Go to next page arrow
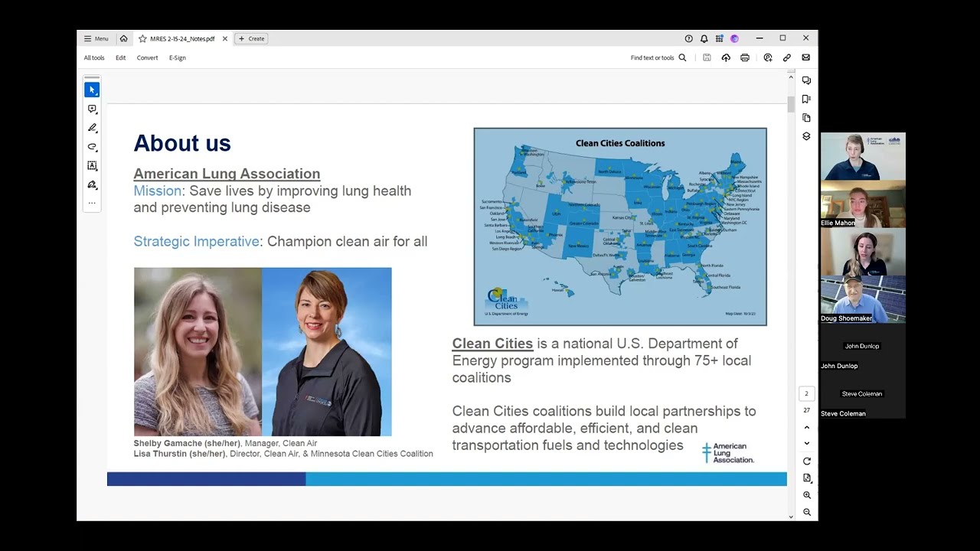Viewport: 980px width, 551px height. point(806,443)
